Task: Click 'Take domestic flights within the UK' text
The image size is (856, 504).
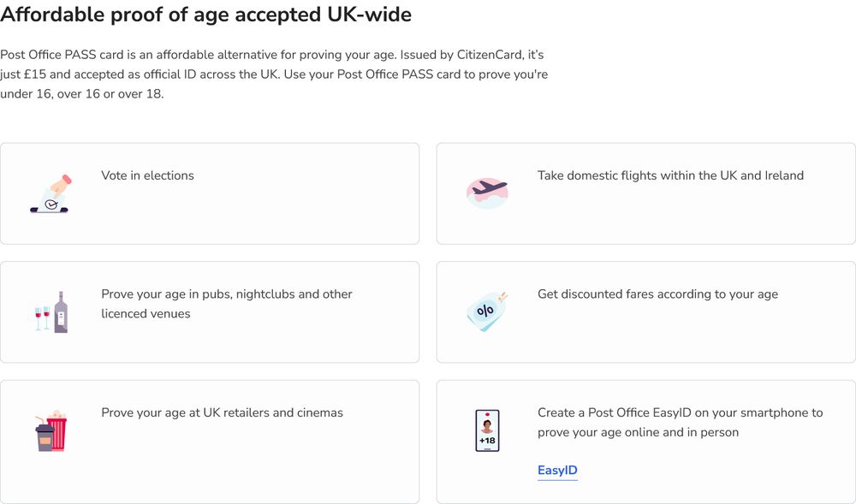Action: tap(670, 175)
